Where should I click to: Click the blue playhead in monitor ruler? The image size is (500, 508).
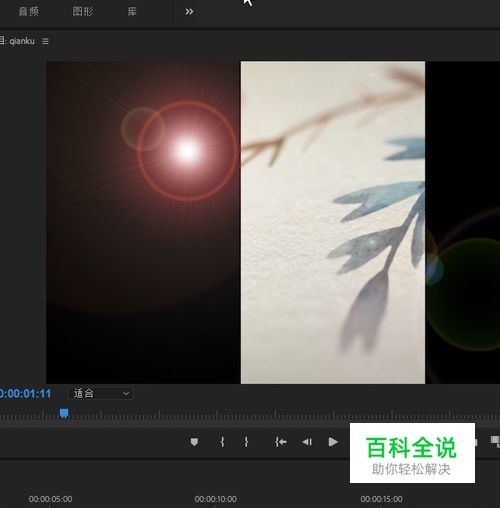(64, 414)
